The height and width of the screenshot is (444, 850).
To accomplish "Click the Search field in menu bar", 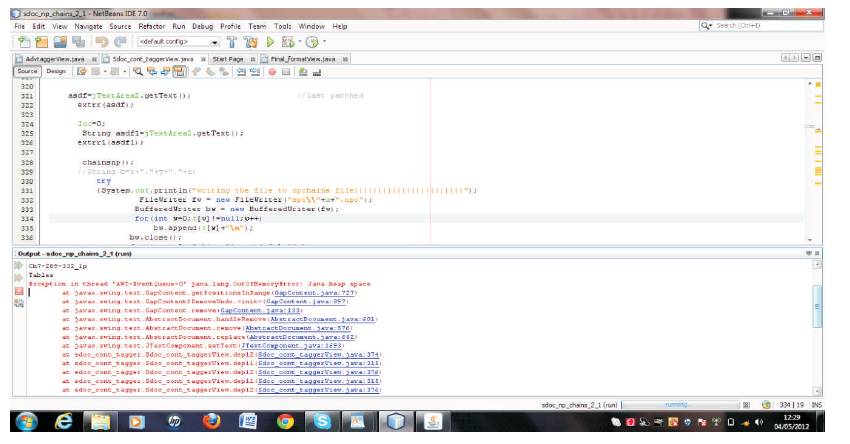I will (761, 25).
